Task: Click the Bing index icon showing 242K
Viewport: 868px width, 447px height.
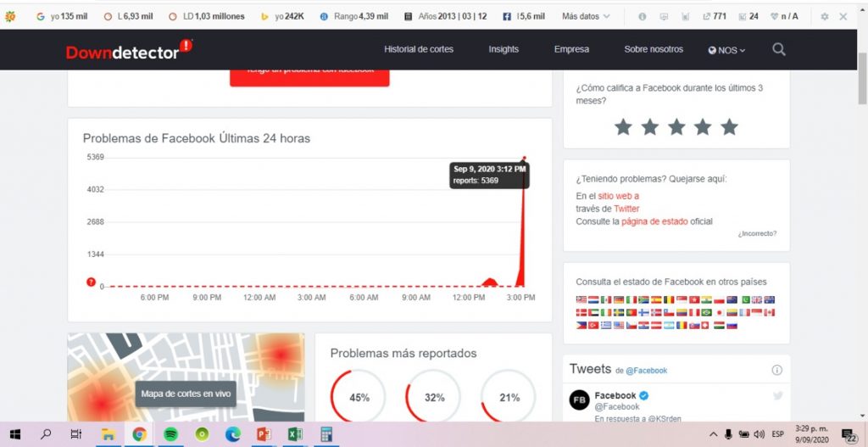Action: tap(264, 17)
